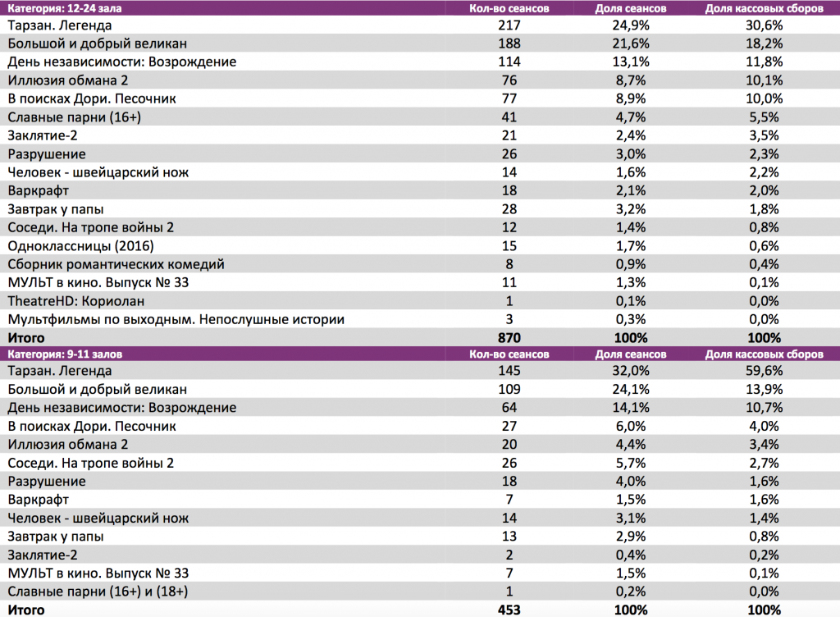The image size is (840, 617).
Task: Select the 'Славные парни (16+)' row title
Action: tap(75, 117)
